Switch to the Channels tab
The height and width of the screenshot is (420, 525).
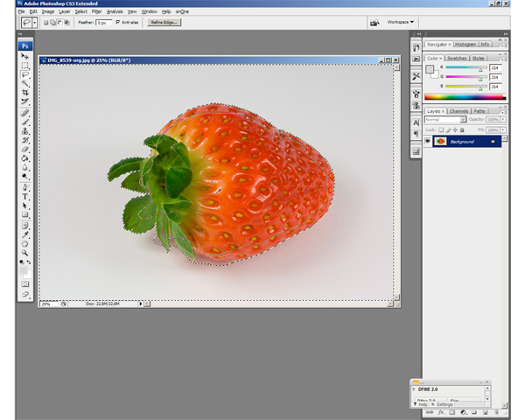coord(458,111)
